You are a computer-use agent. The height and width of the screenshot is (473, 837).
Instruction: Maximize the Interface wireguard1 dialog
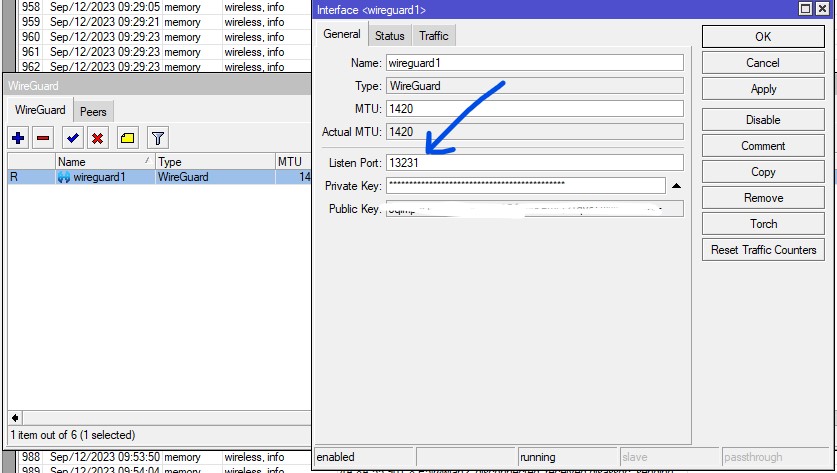(805, 9)
